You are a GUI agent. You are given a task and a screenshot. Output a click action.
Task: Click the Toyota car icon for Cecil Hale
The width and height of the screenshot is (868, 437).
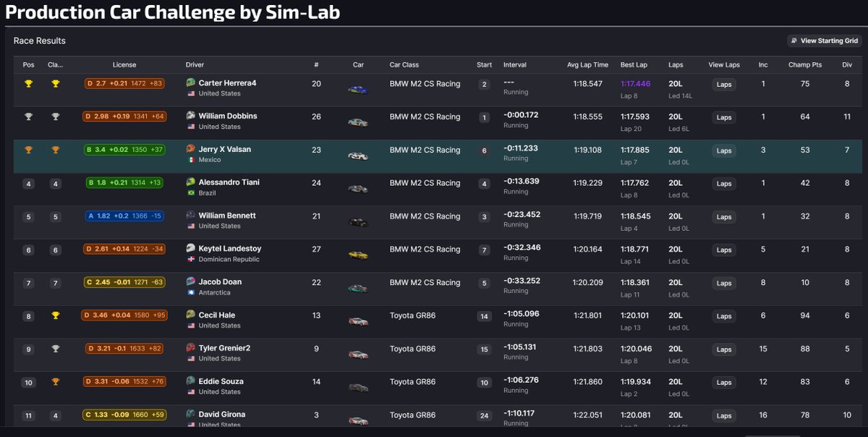(x=358, y=321)
